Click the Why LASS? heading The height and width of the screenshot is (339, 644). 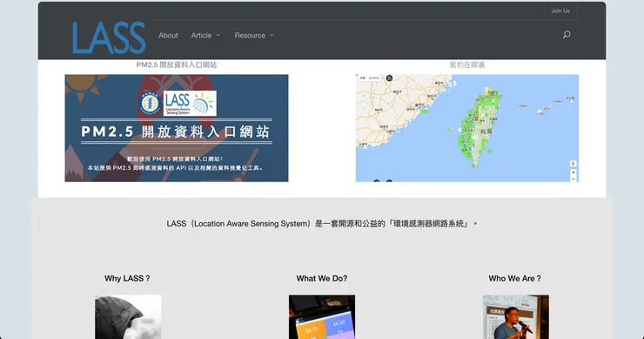127,279
